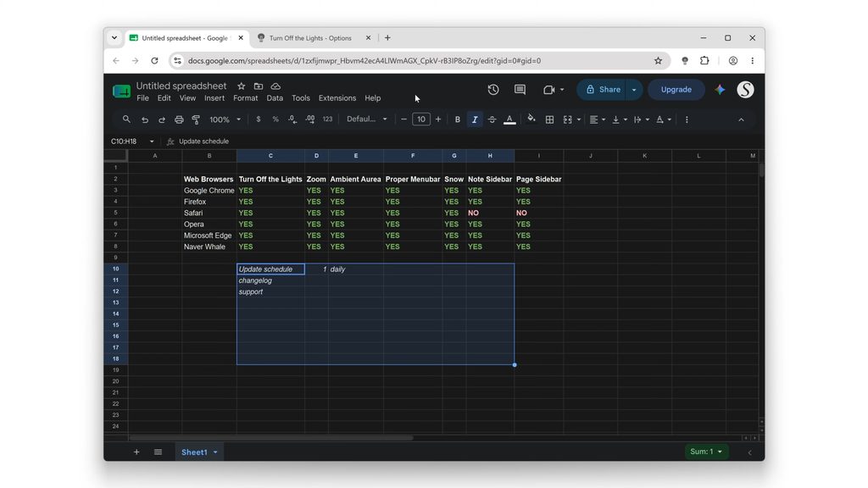Open the View menu
The width and height of the screenshot is (868, 488).
pyautogui.click(x=187, y=98)
